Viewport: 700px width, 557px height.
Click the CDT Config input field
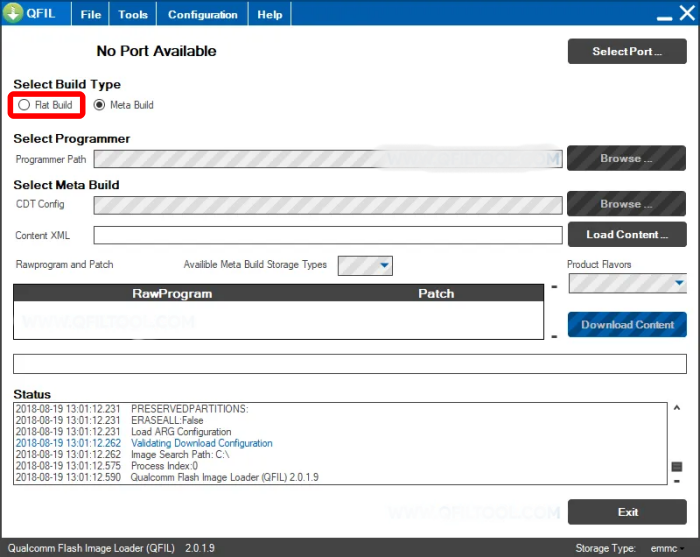328,205
